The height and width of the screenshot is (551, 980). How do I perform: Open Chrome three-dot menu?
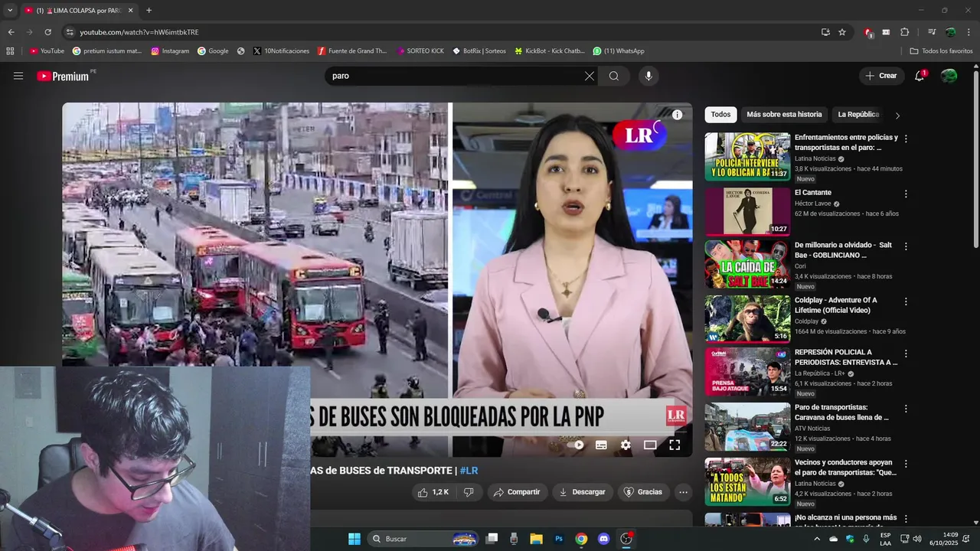tap(968, 32)
